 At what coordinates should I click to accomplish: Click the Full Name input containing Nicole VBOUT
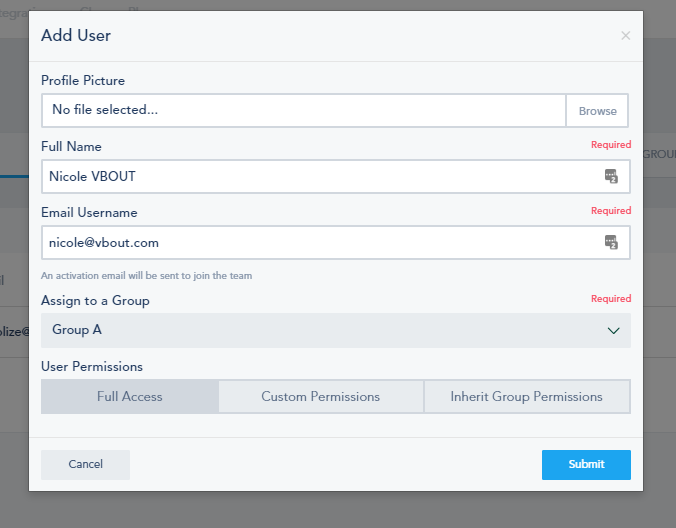[x=336, y=176]
